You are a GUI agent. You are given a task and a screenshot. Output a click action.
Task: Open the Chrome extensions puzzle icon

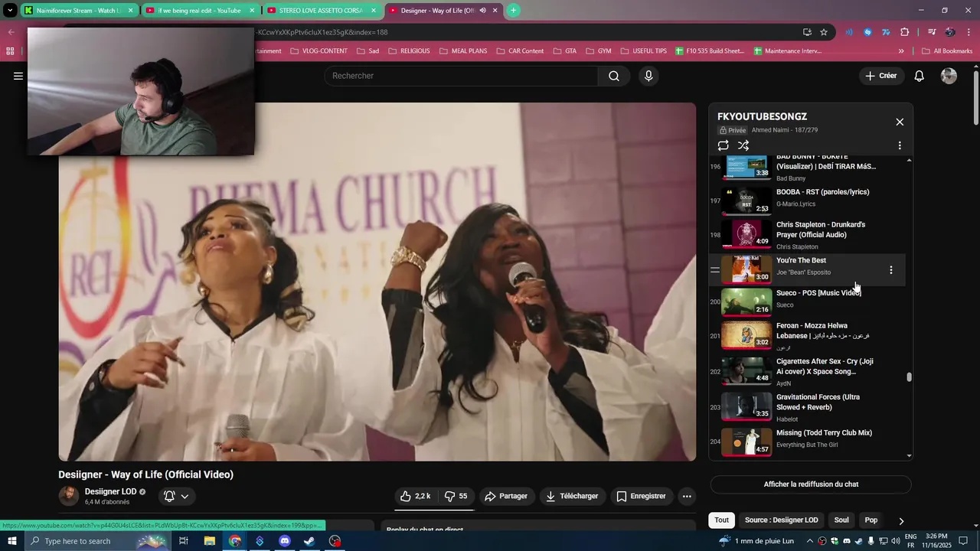click(x=905, y=32)
